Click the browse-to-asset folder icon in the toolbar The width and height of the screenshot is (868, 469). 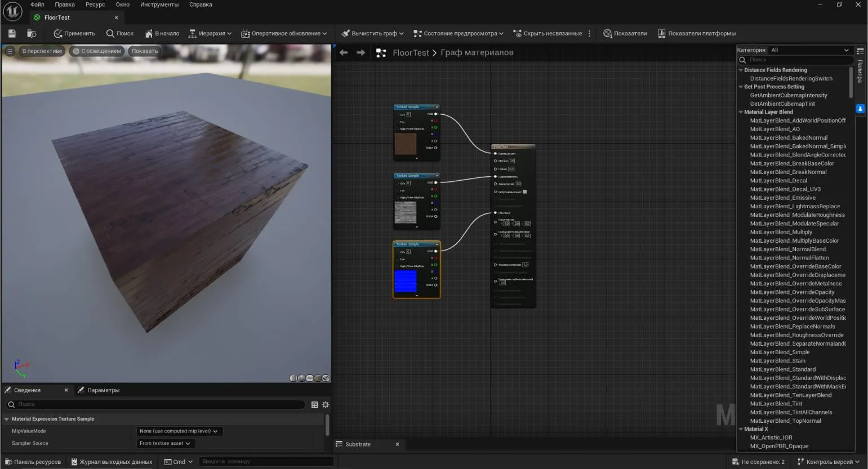(x=32, y=34)
